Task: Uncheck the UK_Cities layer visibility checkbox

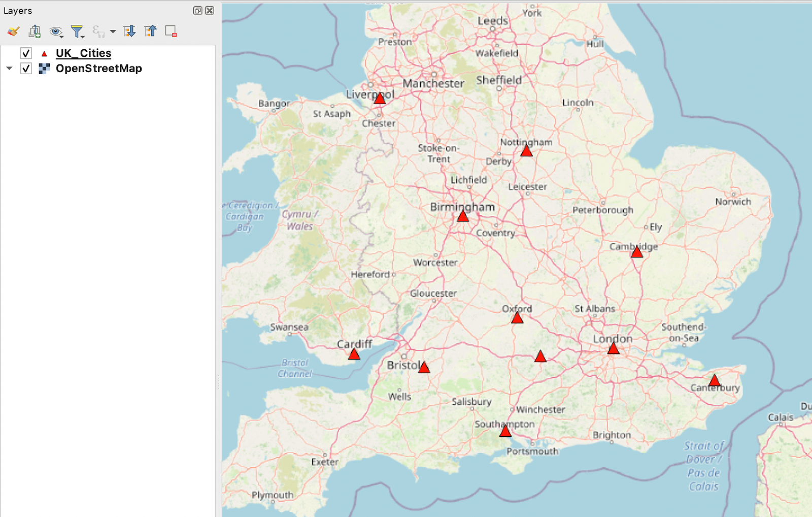Action: (26, 53)
